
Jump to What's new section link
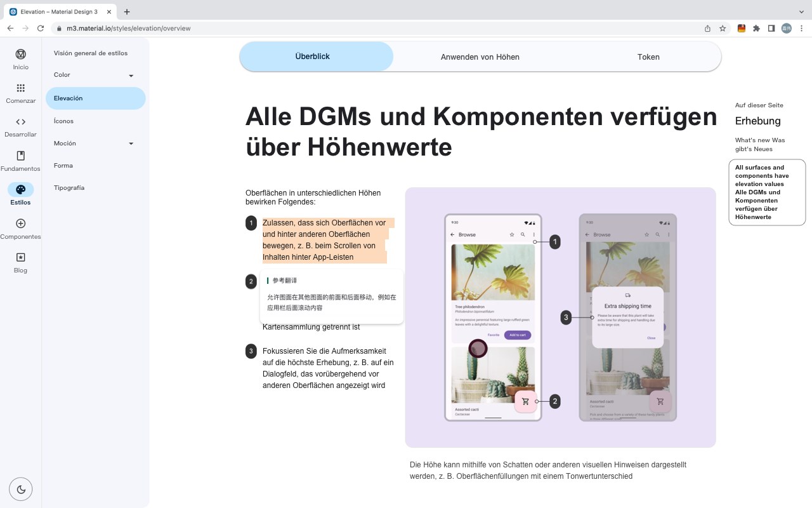point(760,144)
